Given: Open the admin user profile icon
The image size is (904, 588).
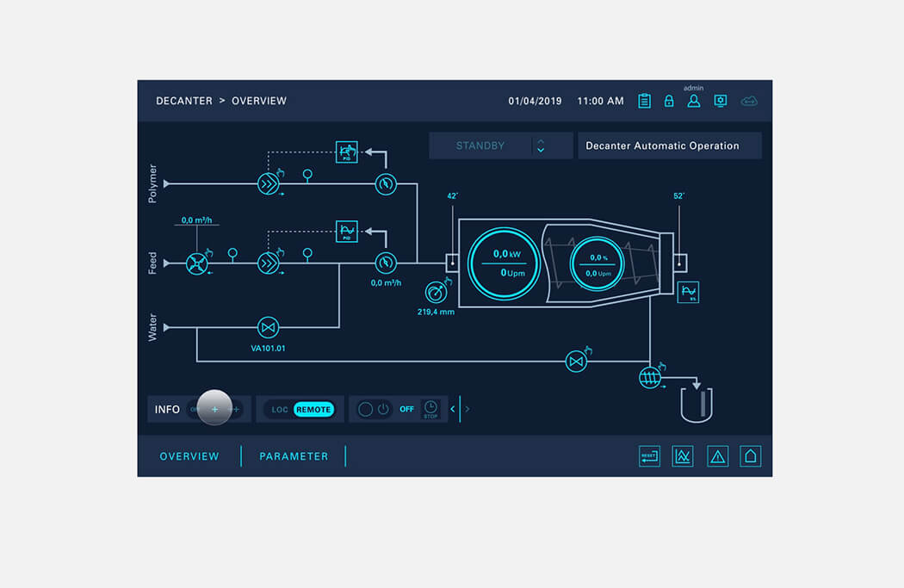Looking at the screenshot, I should [x=693, y=101].
